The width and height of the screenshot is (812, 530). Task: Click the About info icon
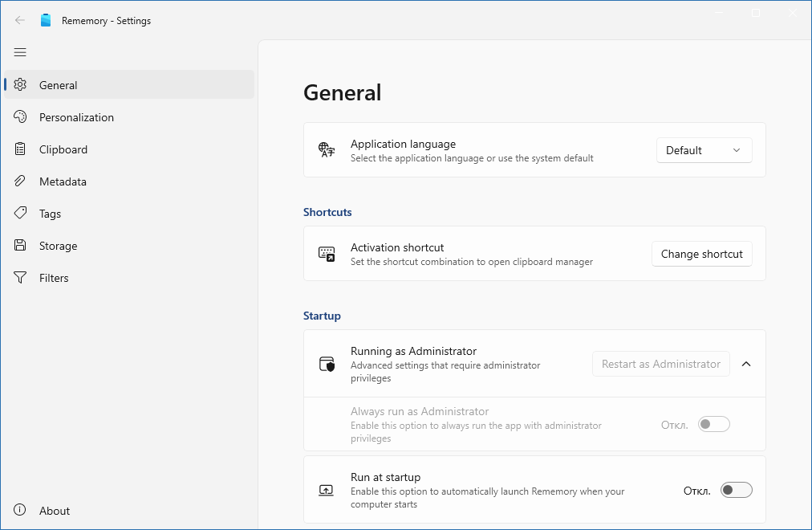[21, 511]
